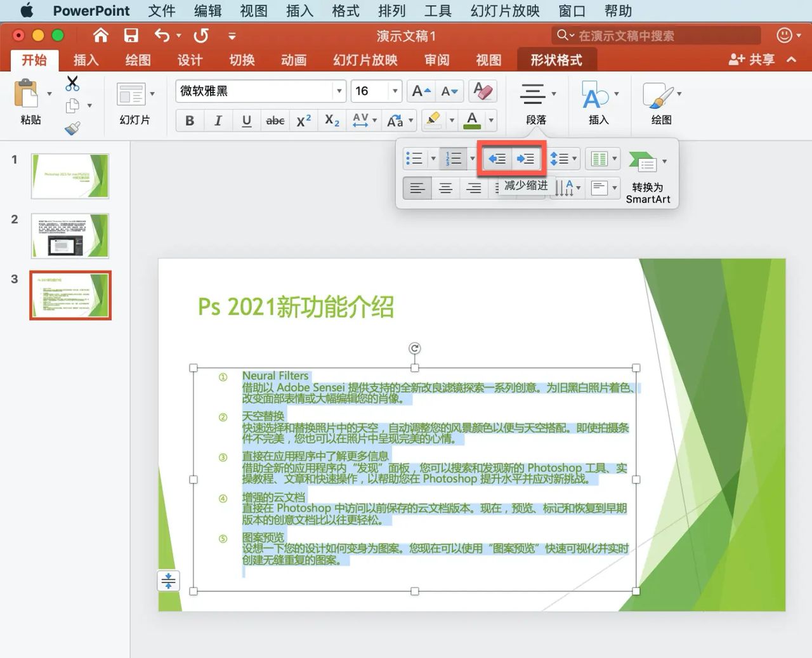Open the character spacing AV button

pyautogui.click(x=365, y=120)
